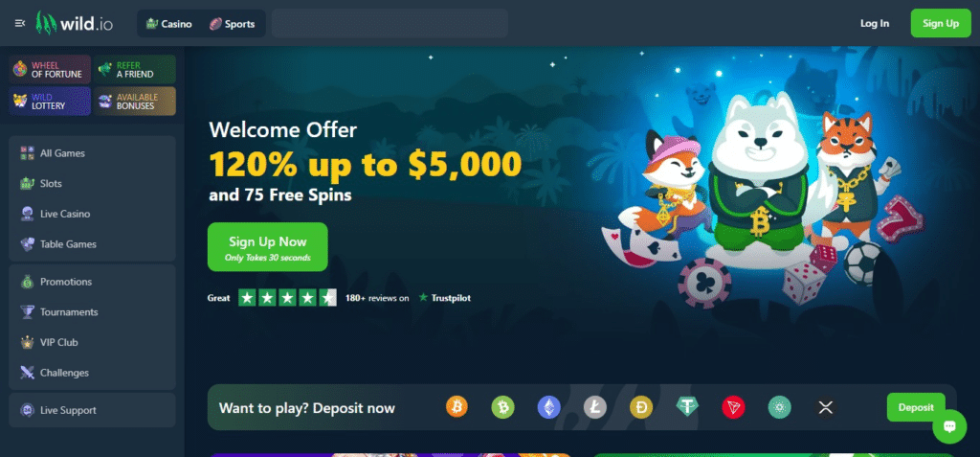Image resolution: width=980 pixels, height=457 pixels.
Task: Collapse sidebar with hamburger menu icon
Action: pyautogui.click(x=20, y=23)
